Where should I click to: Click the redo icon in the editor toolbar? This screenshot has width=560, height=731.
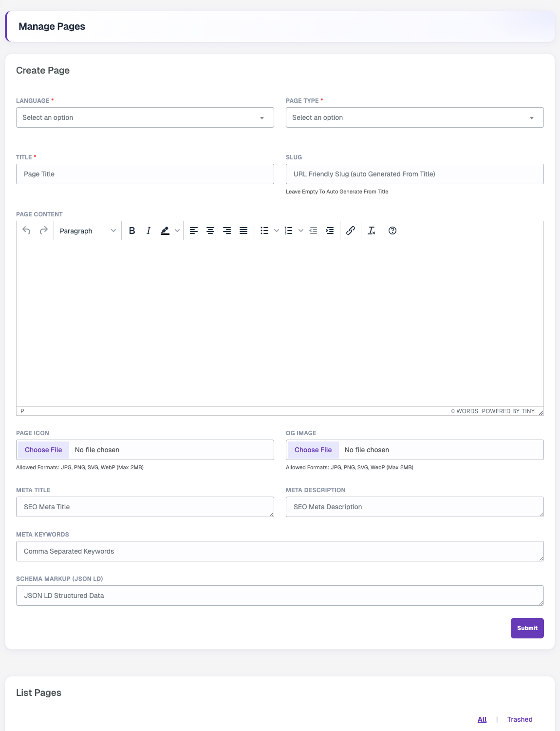(44, 231)
